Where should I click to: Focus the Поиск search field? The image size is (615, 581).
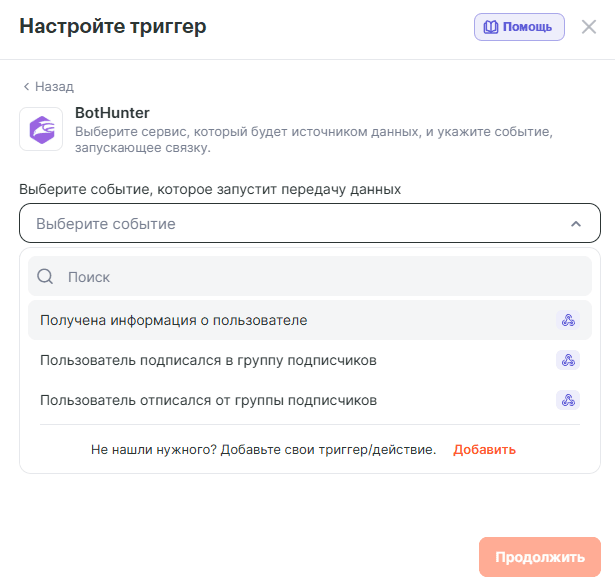point(309,276)
